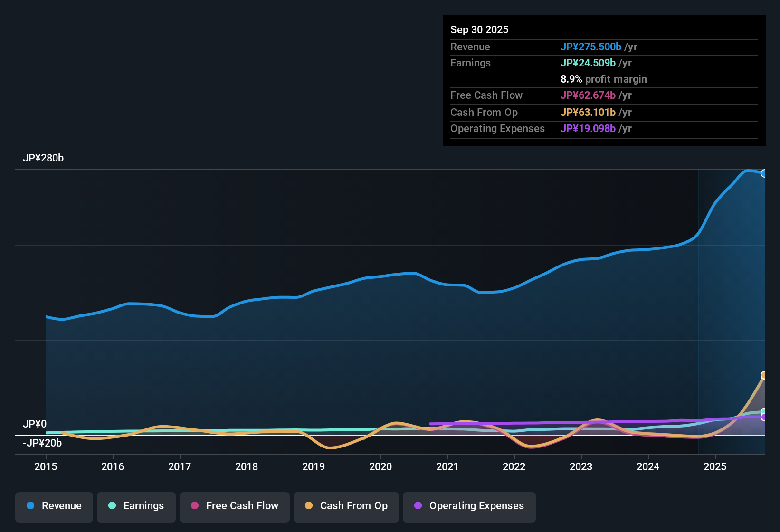Click the Operating Expenses legend dot icon
Viewport: 780px width, 532px height.
(x=418, y=506)
